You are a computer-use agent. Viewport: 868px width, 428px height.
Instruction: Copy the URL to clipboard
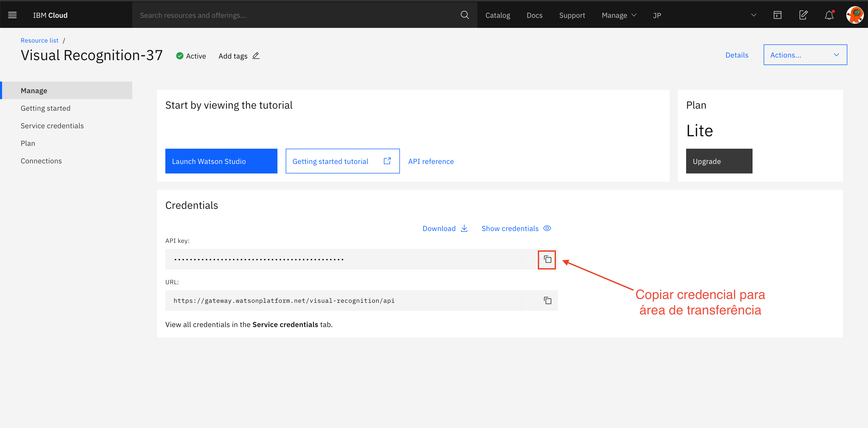coord(547,301)
